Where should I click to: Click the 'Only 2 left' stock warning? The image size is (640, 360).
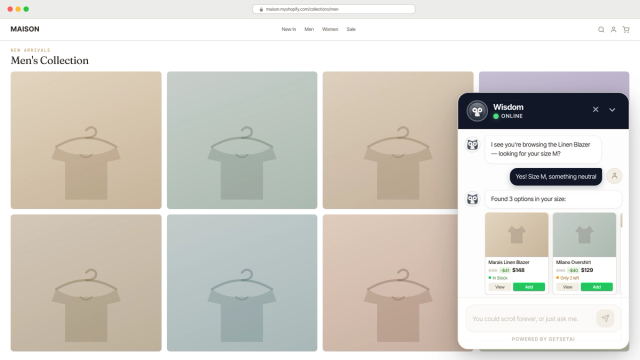[x=567, y=278]
